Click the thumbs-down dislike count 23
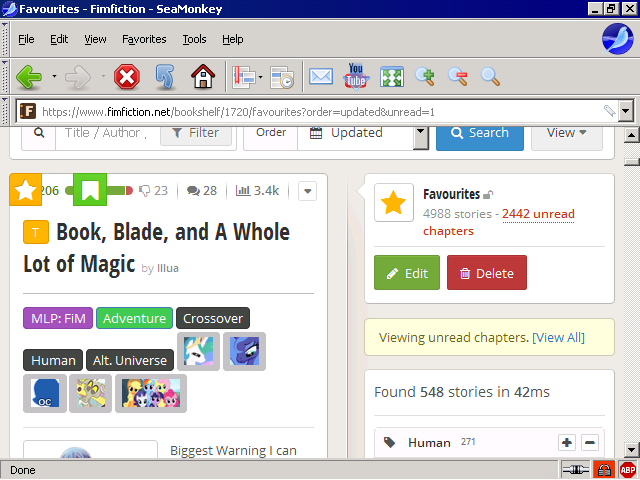Viewport: 640px width, 480px height. pos(153,191)
